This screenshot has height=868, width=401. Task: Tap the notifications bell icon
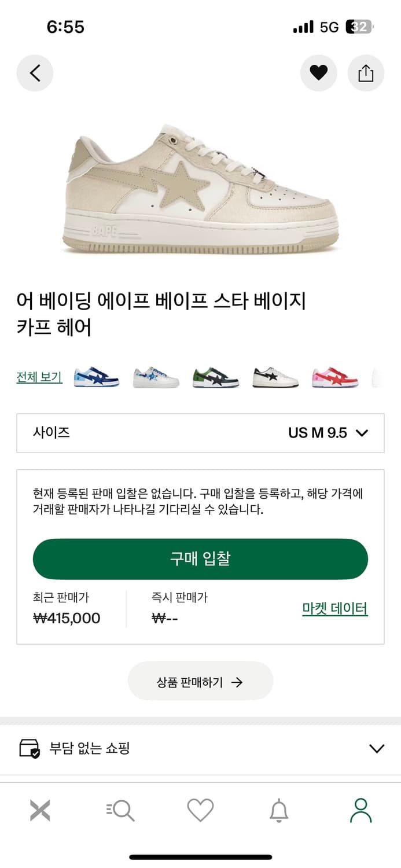(x=280, y=810)
